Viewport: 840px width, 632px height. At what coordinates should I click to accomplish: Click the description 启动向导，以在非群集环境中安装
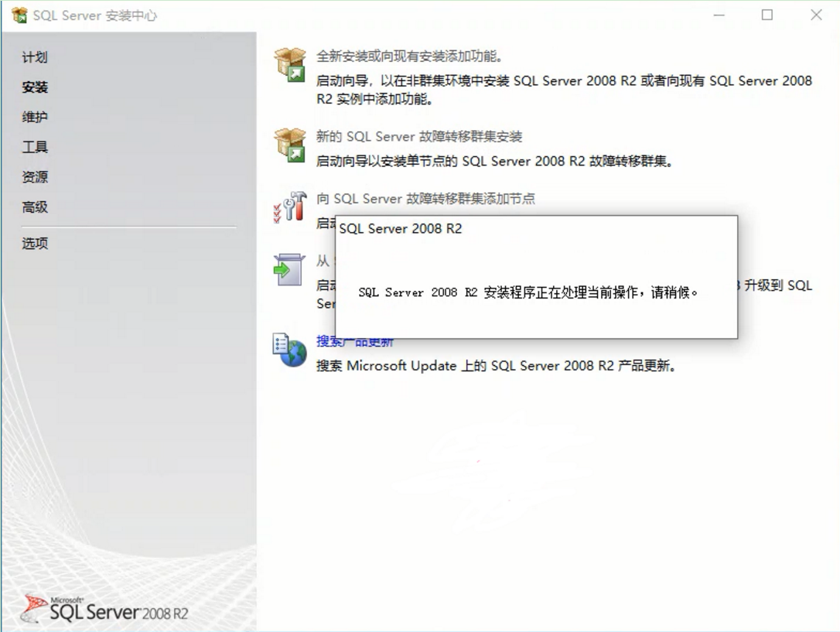[x=564, y=90]
